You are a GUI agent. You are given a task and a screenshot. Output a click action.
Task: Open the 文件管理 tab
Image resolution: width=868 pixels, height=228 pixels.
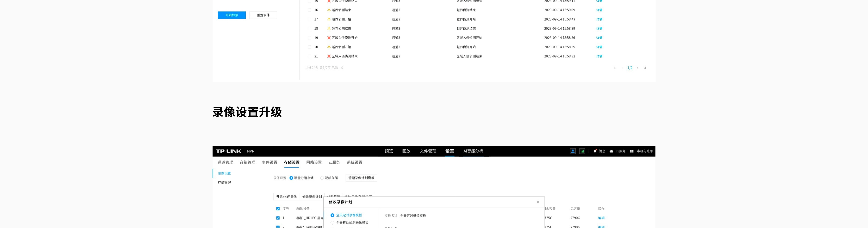[x=428, y=151]
